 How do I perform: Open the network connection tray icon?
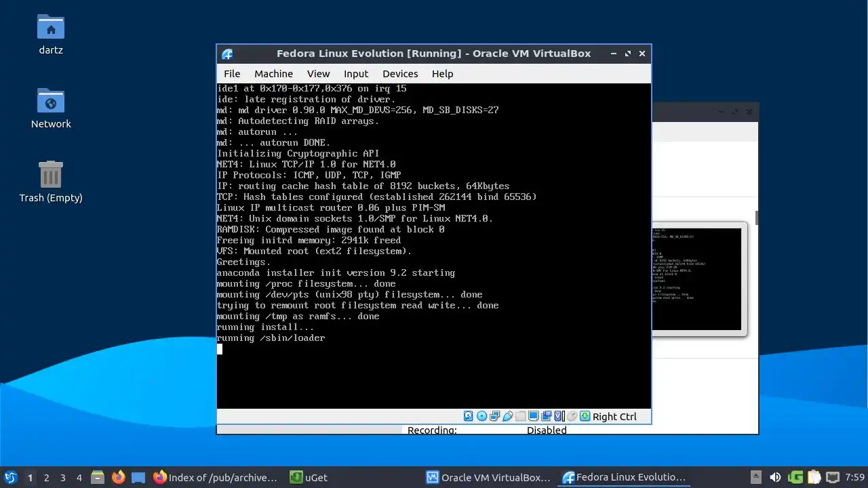point(833,477)
